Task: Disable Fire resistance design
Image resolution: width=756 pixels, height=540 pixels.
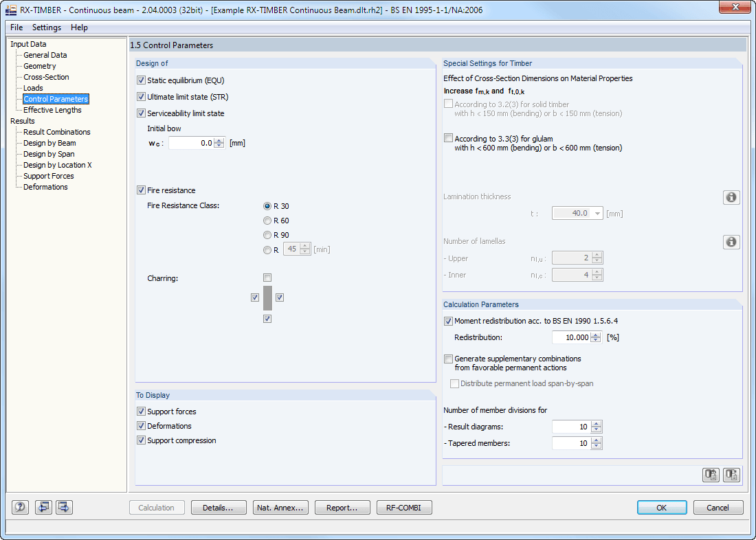Action: (142, 190)
